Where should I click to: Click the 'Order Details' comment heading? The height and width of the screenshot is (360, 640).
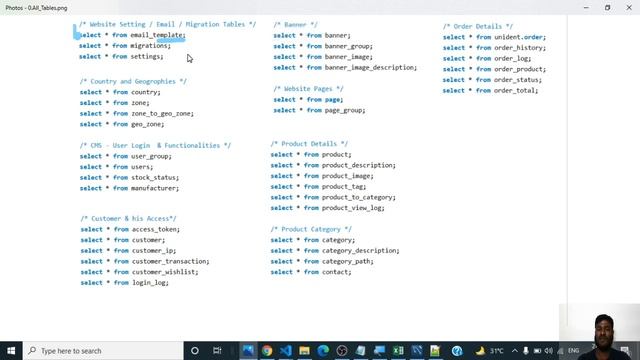point(478,26)
